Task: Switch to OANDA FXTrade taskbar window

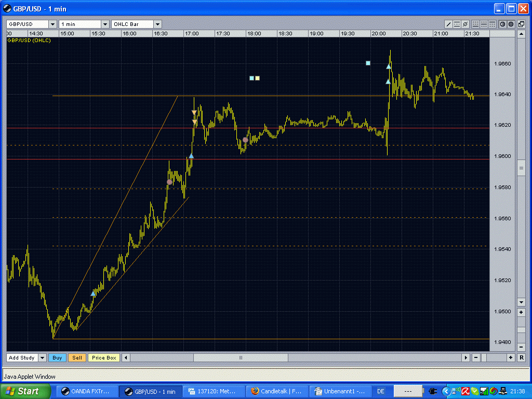Action: (86, 391)
